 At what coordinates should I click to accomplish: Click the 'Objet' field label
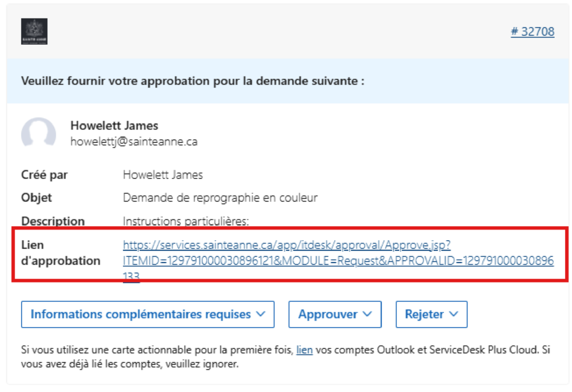point(36,198)
